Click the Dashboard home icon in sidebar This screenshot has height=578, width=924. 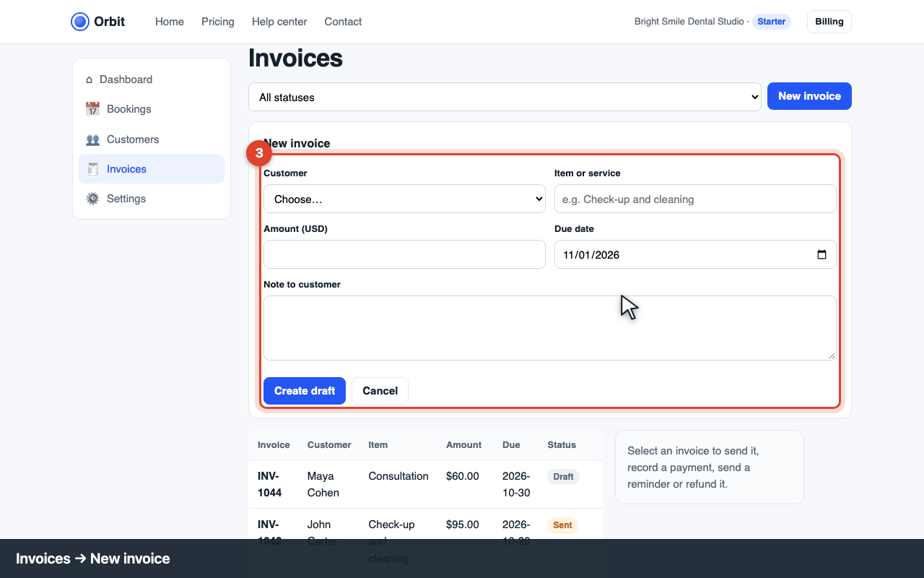(89, 79)
